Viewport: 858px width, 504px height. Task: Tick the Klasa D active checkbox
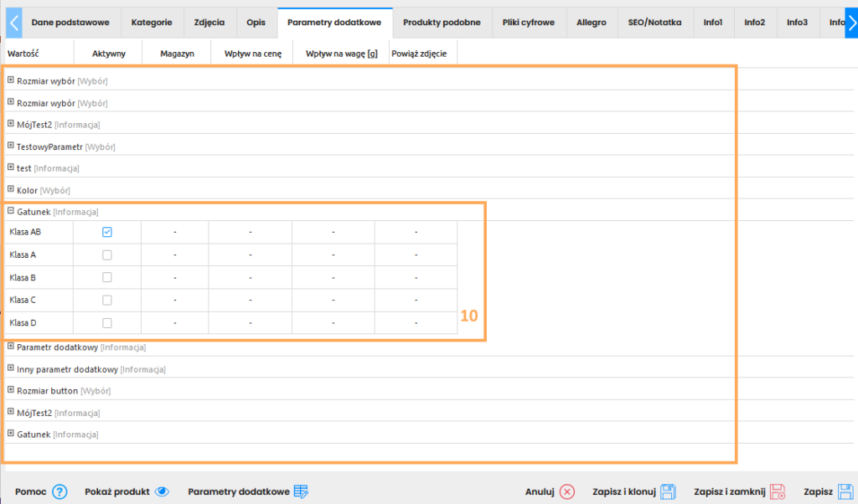(x=107, y=322)
